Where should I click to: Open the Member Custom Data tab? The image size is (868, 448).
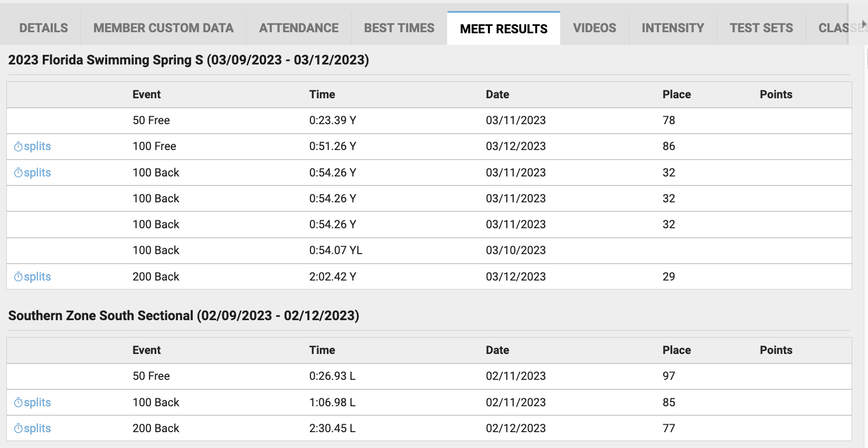[163, 28]
